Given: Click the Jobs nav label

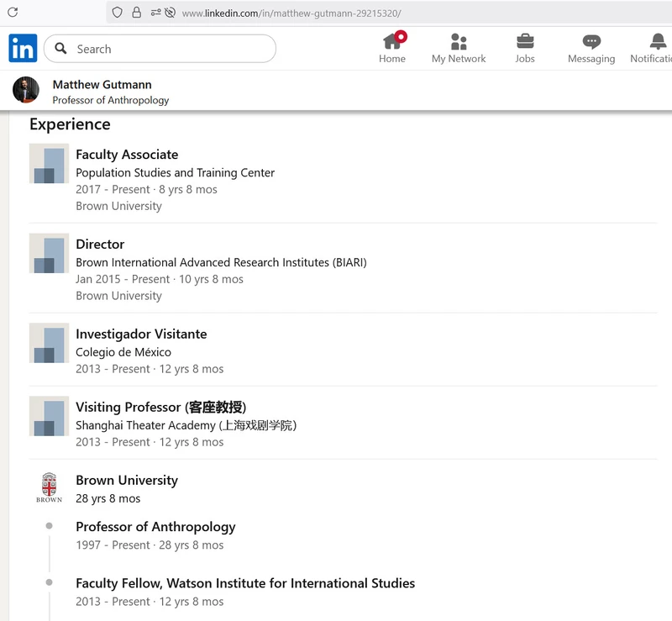Looking at the screenshot, I should [525, 59].
